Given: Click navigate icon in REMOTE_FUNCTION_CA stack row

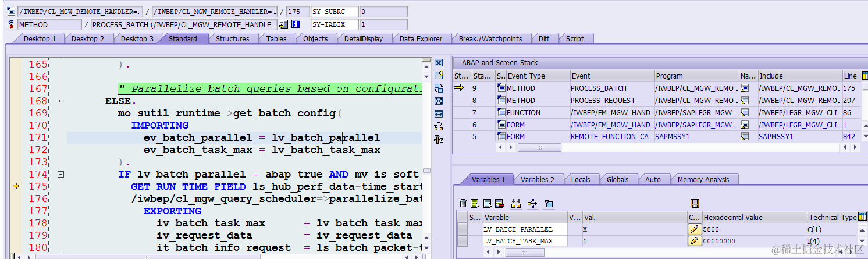Looking at the screenshot, I should point(744,136).
